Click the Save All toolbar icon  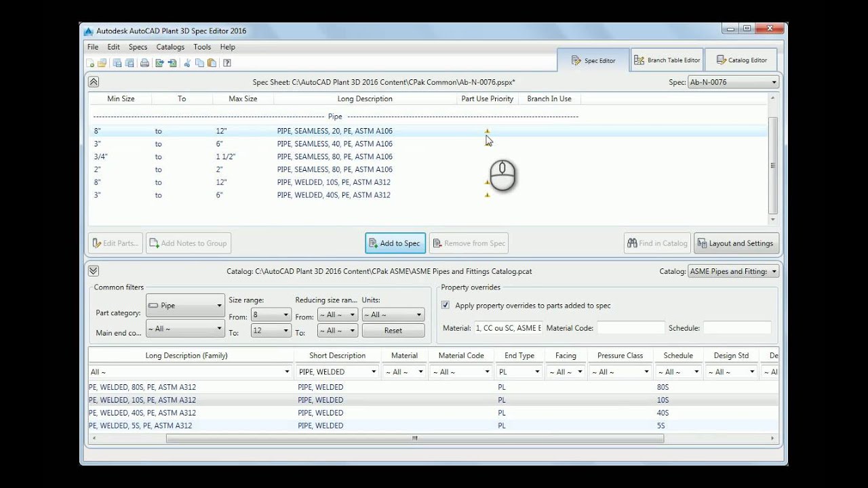(129, 63)
